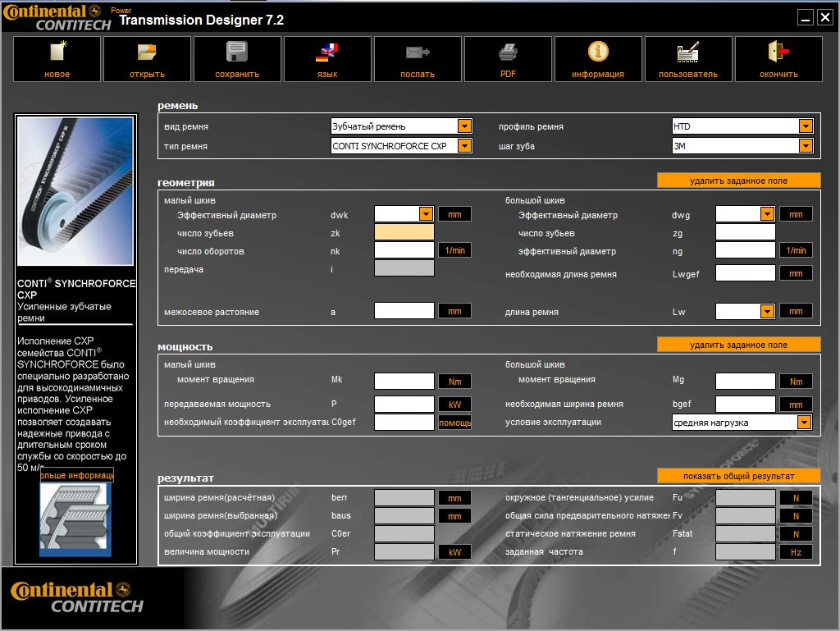This screenshot has width=840, height=631.
Task: Click the Lwgef required belt length field
Action: [745, 273]
